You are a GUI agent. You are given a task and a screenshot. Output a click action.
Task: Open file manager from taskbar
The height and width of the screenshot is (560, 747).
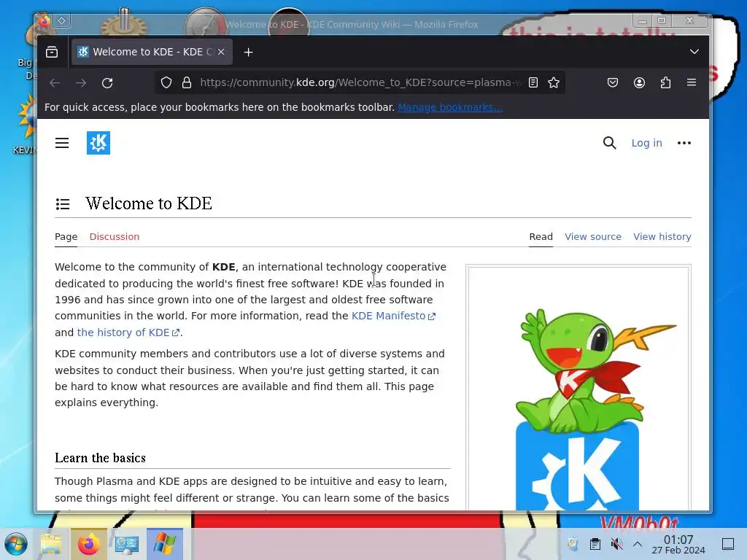point(51,544)
